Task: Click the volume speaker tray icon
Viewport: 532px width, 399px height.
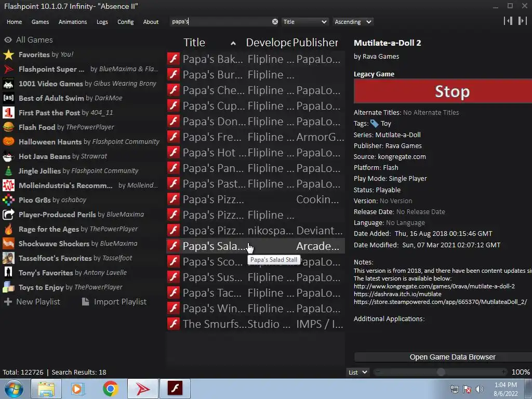Action: (479, 389)
